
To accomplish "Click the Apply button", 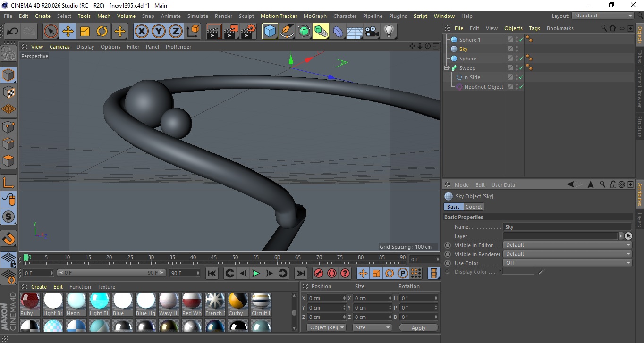I will [x=418, y=327].
